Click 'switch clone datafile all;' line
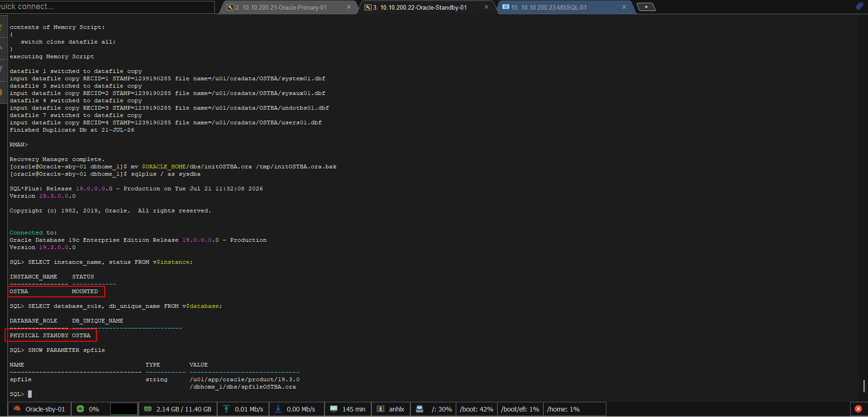The height and width of the screenshot is (417, 868). (x=68, y=42)
